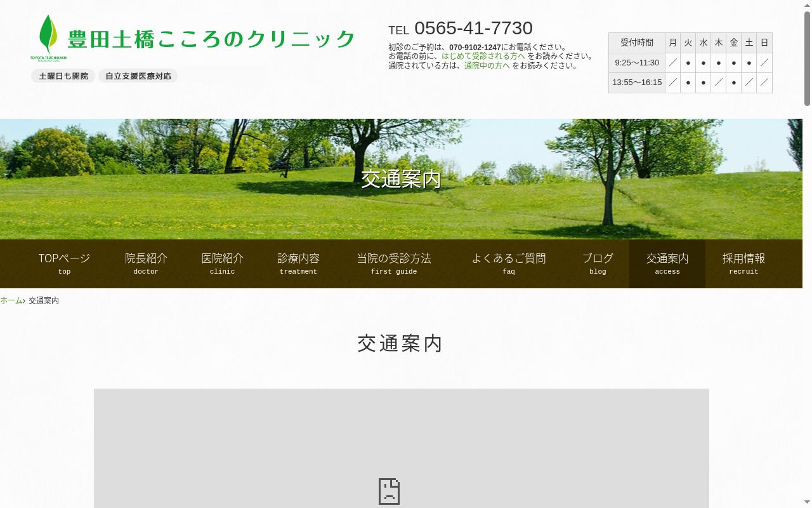The image size is (812, 508).
Task: Select the 交通案内 access menu item
Action: pyautogui.click(x=667, y=264)
